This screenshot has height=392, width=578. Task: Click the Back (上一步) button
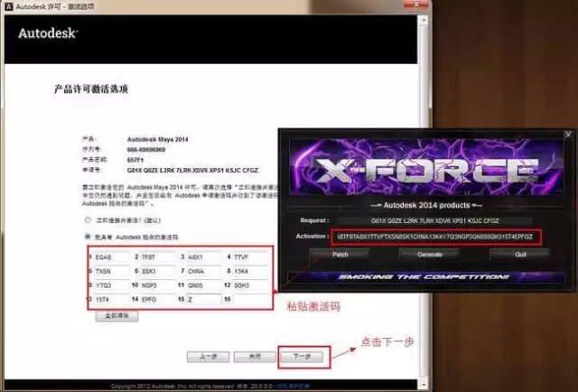[x=208, y=357]
